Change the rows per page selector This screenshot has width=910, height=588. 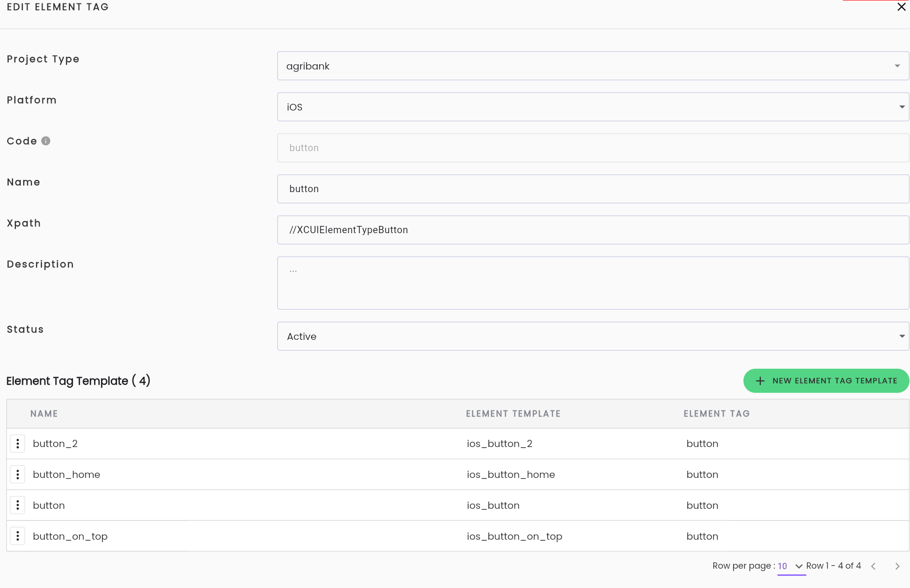791,566
